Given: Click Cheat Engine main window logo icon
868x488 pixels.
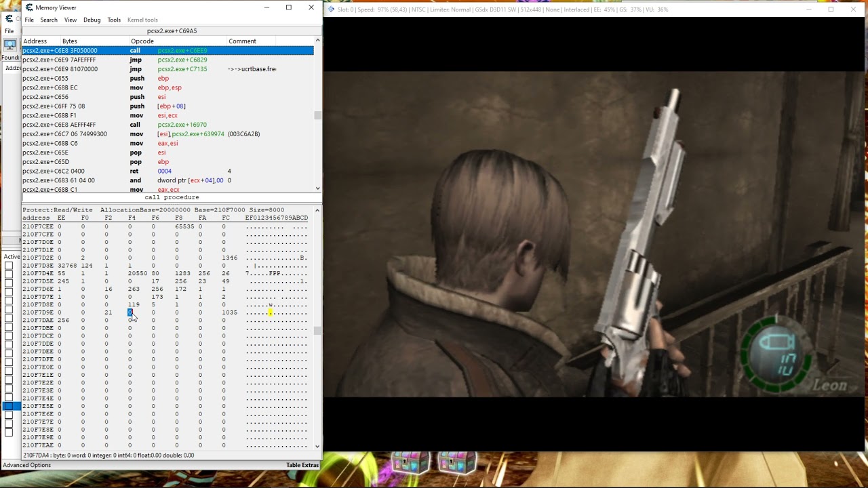Looking at the screenshot, I should tap(9, 19).
